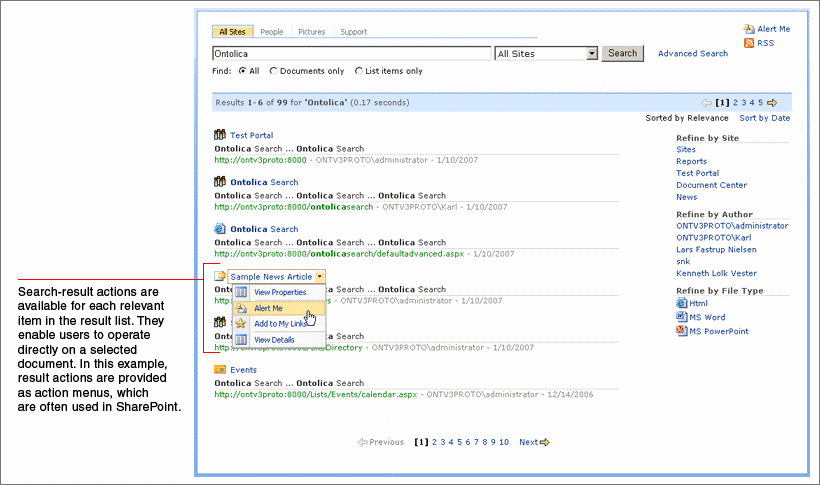Screen dimensions: 820x485
Task: Refine by author Lars Fastrup Nielsen
Action: (716, 250)
